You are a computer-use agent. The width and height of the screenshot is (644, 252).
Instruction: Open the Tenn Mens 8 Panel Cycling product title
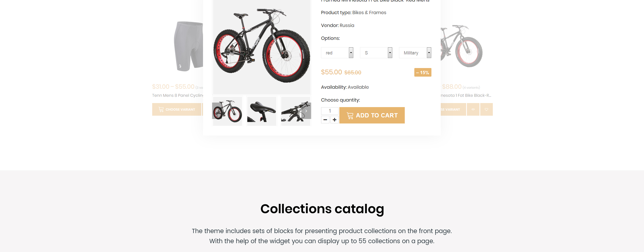178,95
